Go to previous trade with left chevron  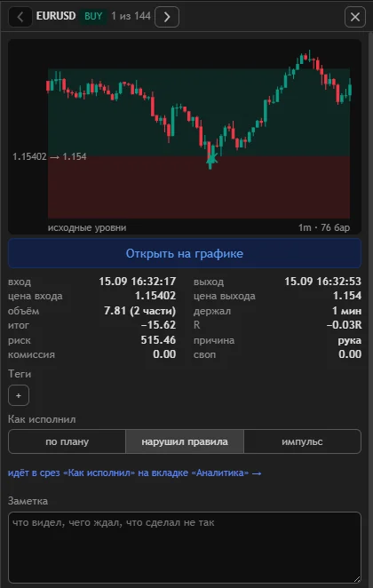point(20,17)
